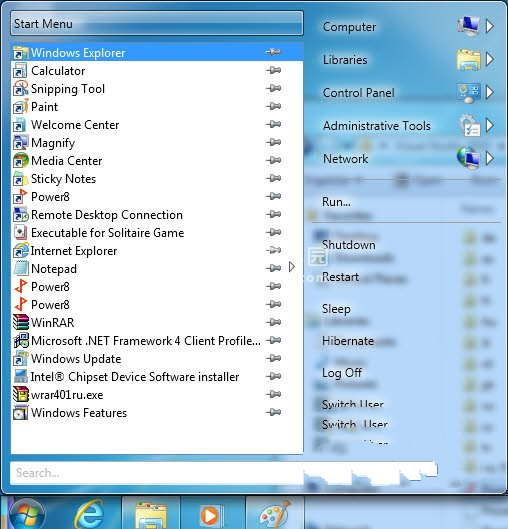Toggle the pin for Calculator
508x529 pixels.
point(273,70)
